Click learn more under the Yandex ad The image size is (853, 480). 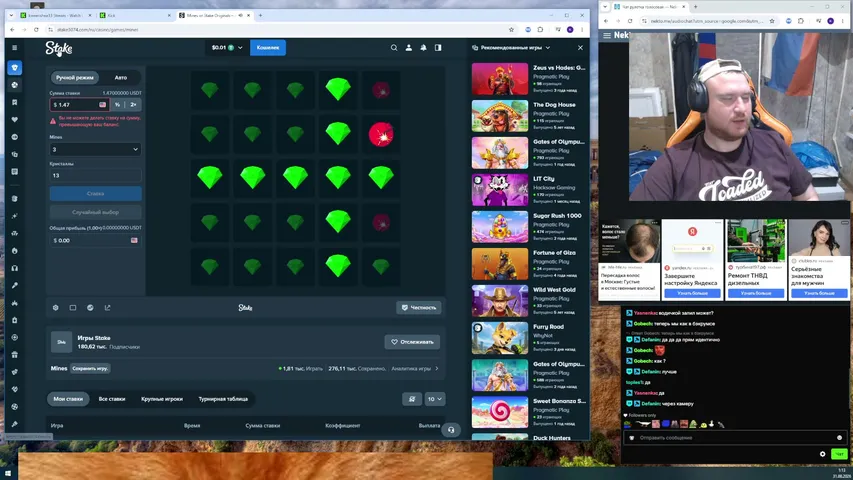point(692,293)
